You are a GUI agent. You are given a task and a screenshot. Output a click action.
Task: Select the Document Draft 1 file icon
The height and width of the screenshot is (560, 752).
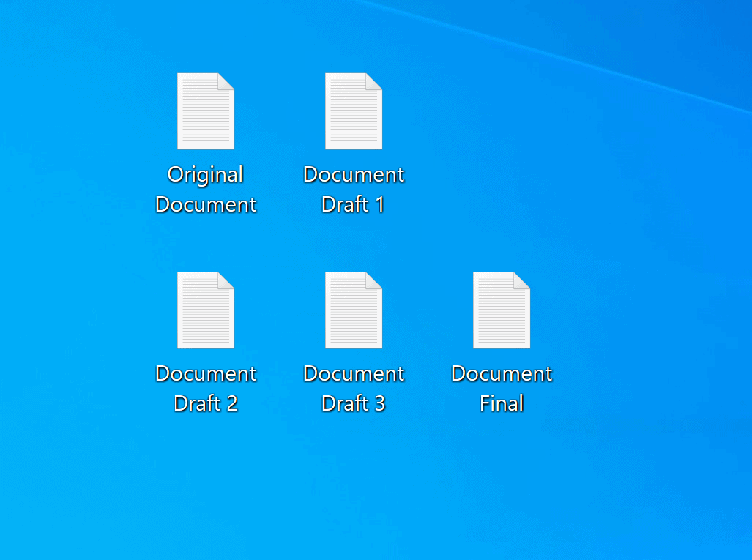point(354,111)
